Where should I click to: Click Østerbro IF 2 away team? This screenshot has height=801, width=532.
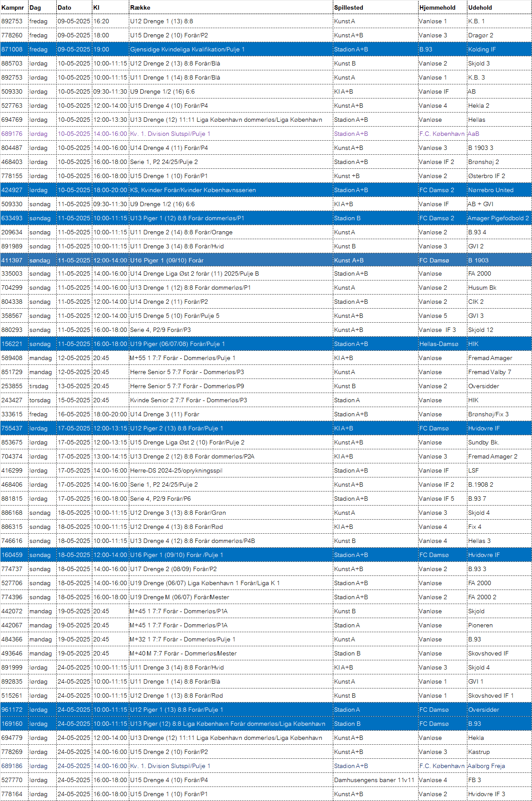[x=487, y=176]
